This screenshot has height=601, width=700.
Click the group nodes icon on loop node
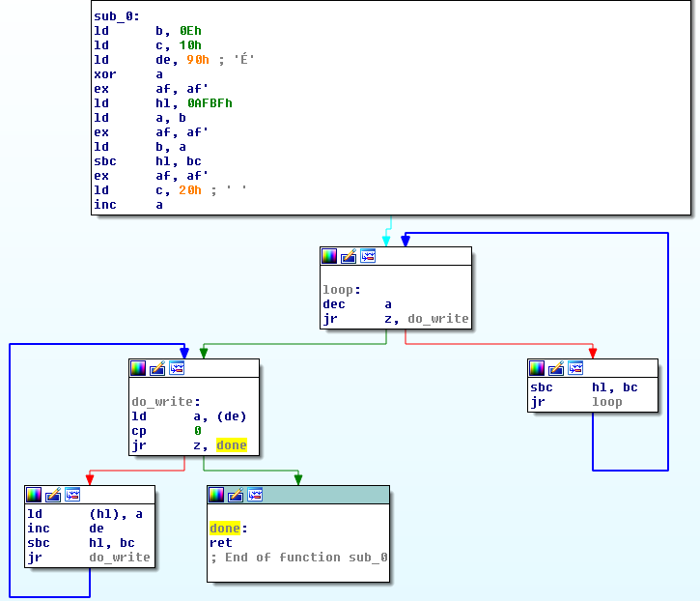click(x=367, y=256)
